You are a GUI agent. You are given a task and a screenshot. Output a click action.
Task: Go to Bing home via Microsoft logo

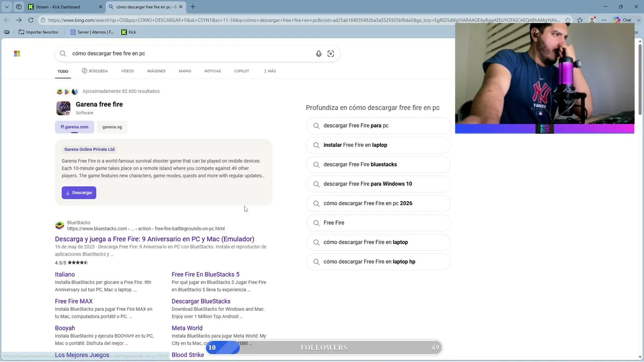click(x=17, y=54)
